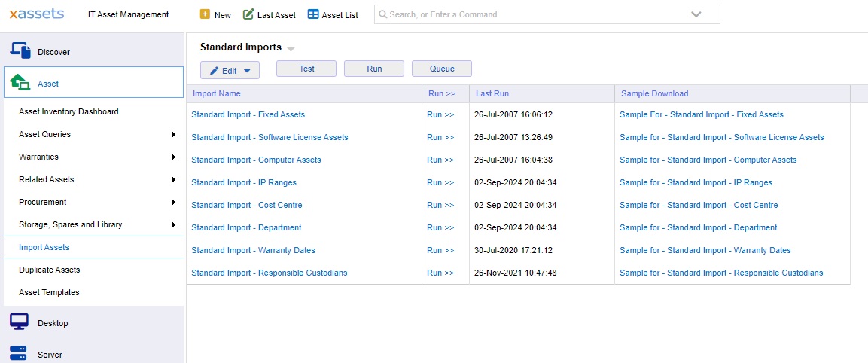The height and width of the screenshot is (363, 868).
Task: Open Standard Import - Computer Assets link
Action: pos(256,160)
